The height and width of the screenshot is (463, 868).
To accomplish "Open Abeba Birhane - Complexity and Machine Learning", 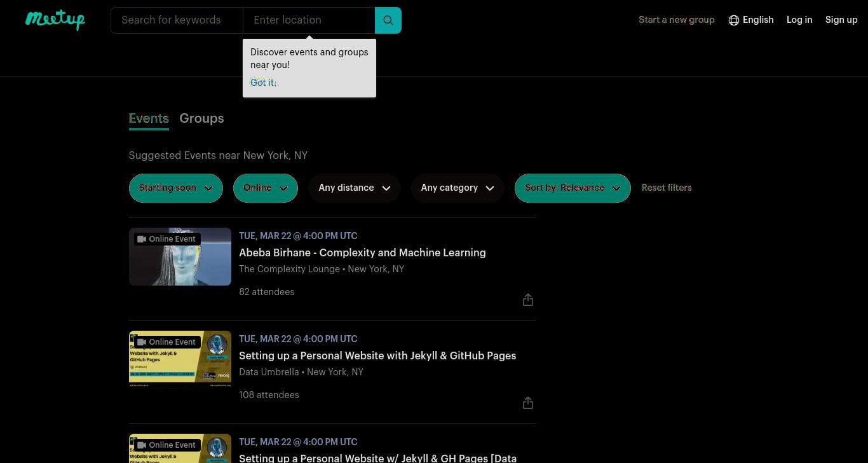I will tap(362, 252).
